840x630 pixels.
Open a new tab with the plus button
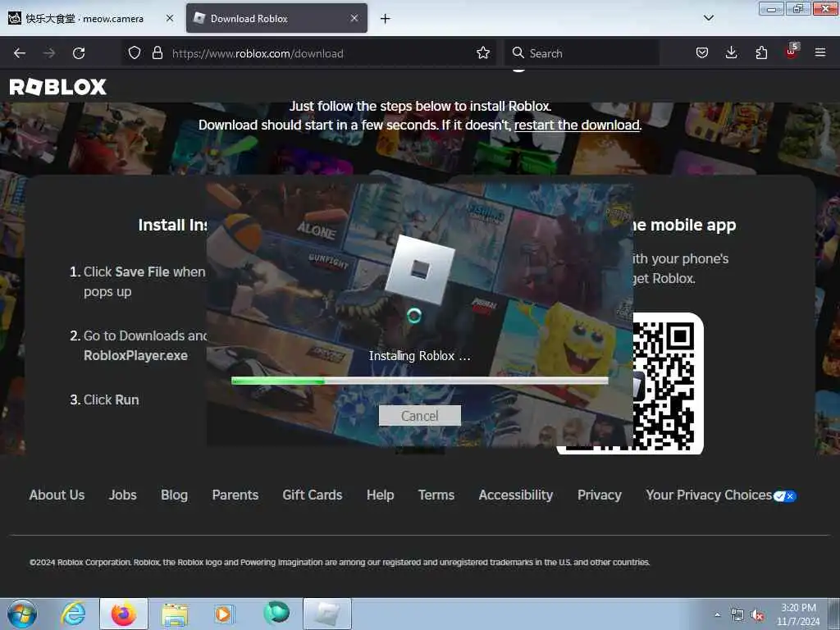click(385, 19)
